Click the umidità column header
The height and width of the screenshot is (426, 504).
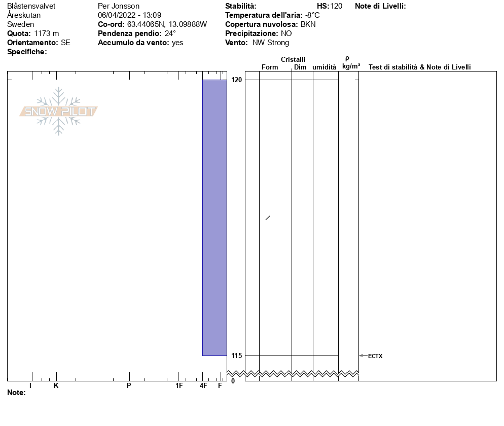click(324, 67)
